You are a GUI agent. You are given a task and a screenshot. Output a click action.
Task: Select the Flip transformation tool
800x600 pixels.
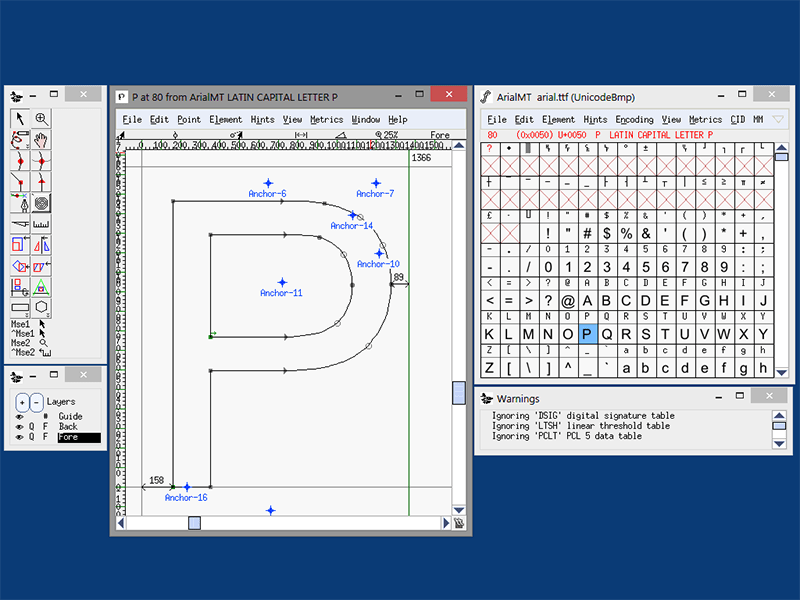pos(42,243)
